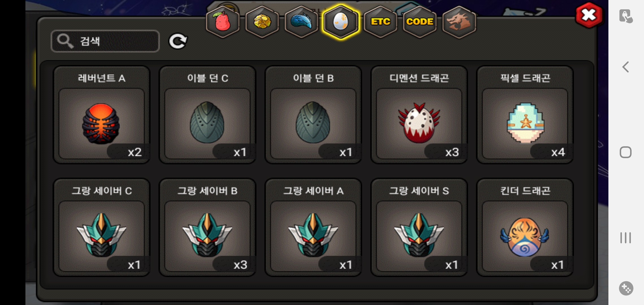
Task: Choose the 그랑 세이버 S helmet
Action: pos(419,227)
